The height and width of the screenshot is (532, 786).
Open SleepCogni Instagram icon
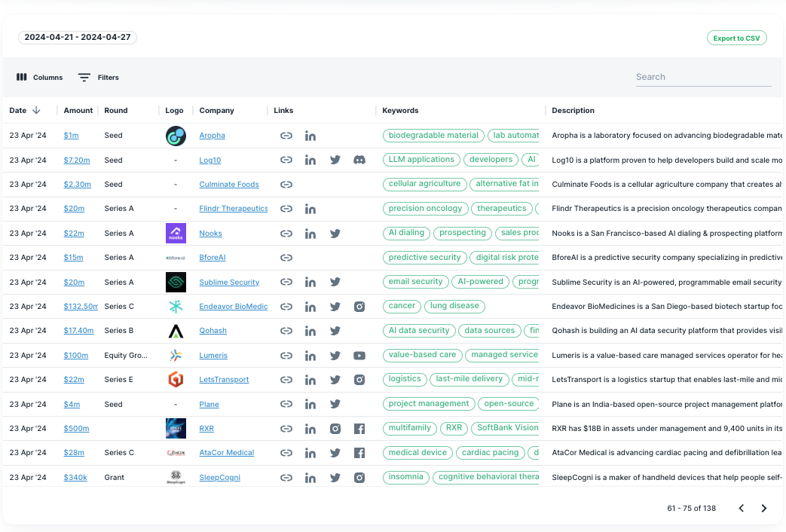pos(359,477)
